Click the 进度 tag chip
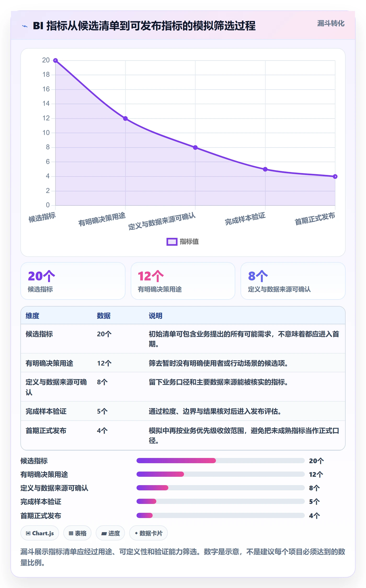The image size is (366, 588). coord(110,533)
